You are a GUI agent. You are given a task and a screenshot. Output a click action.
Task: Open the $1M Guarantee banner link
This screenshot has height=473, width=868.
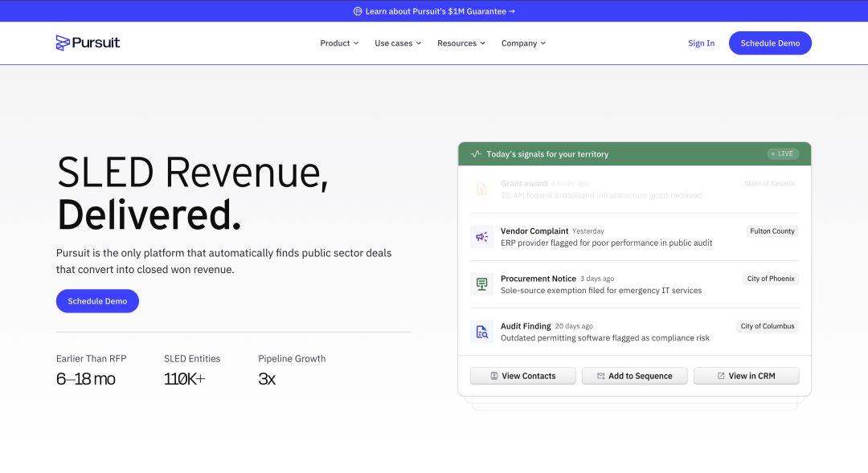pyautogui.click(x=434, y=11)
